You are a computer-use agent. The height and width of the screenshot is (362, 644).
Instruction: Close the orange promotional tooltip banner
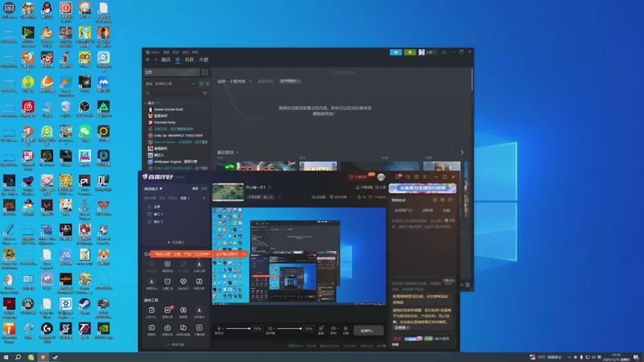point(245,254)
